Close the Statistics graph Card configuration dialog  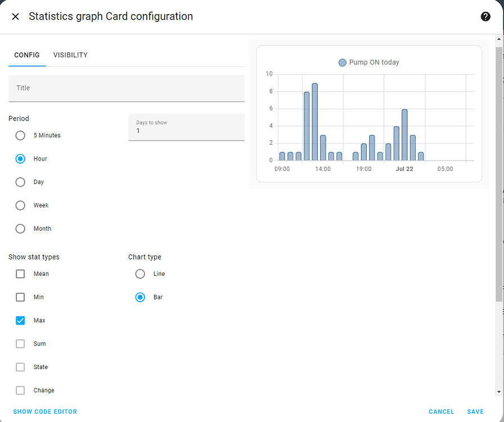click(15, 16)
